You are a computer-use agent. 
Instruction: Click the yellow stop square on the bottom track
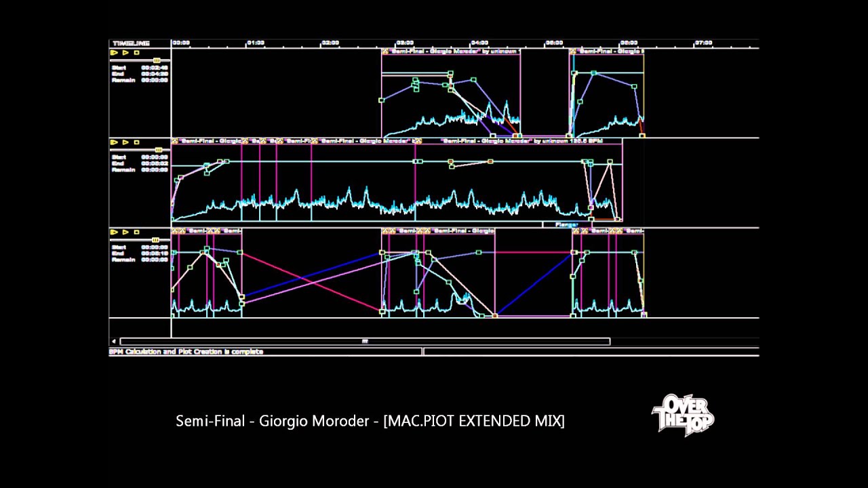point(136,232)
